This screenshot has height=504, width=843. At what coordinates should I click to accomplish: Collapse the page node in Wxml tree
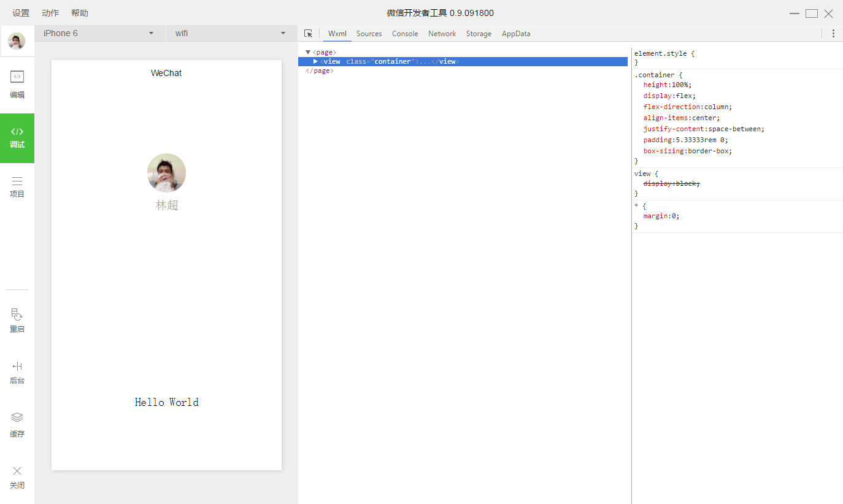pyautogui.click(x=307, y=52)
